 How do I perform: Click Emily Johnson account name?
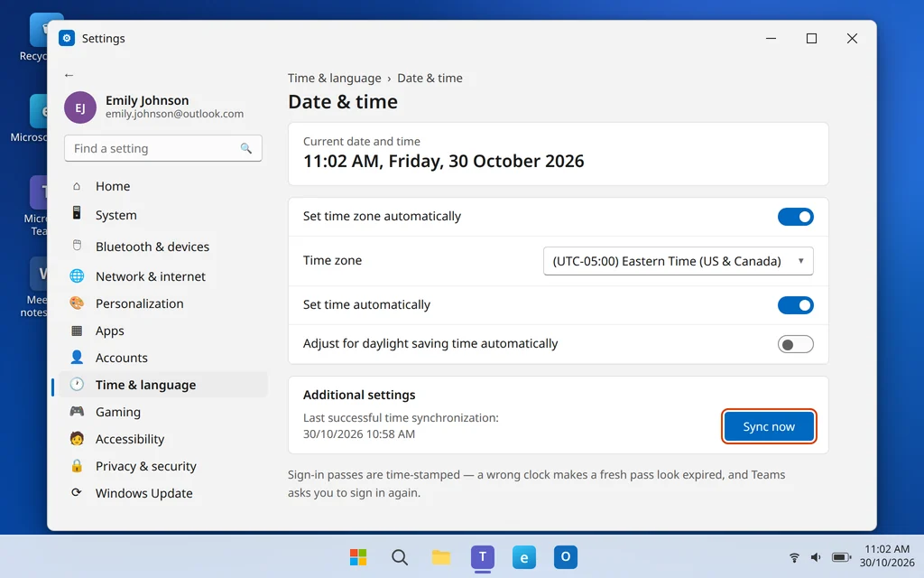point(147,100)
